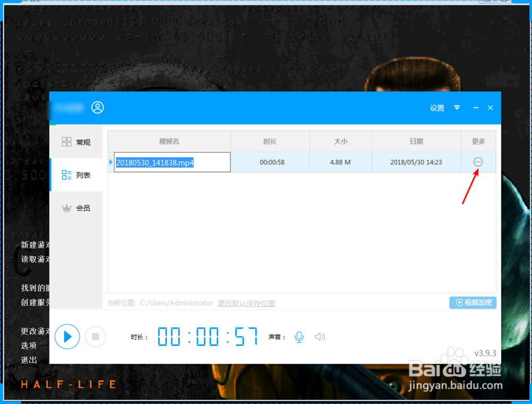The image size is (532, 404).
Task: Open the 设置 settings option
Action: (x=437, y=108)
